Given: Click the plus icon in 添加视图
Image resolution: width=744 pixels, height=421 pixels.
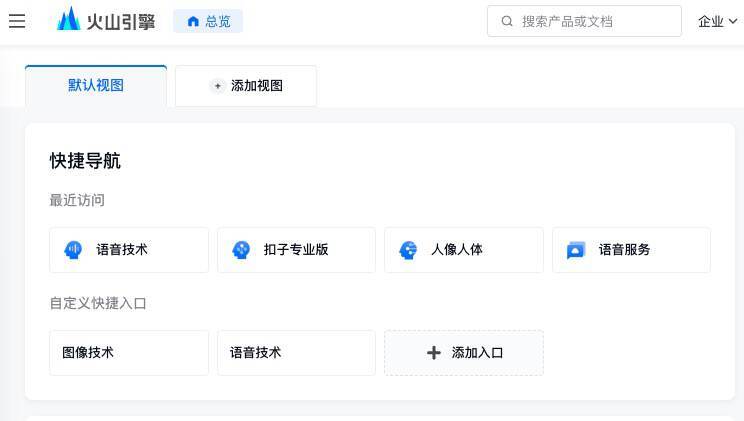Looking at the screenshot, I should tap(217, 86).
